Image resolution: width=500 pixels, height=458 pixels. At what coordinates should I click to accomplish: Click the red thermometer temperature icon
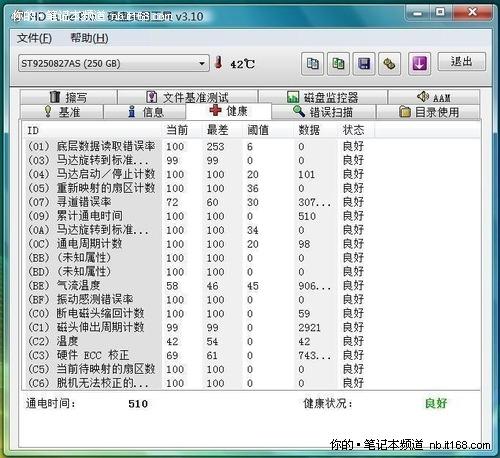coord(219,62)
